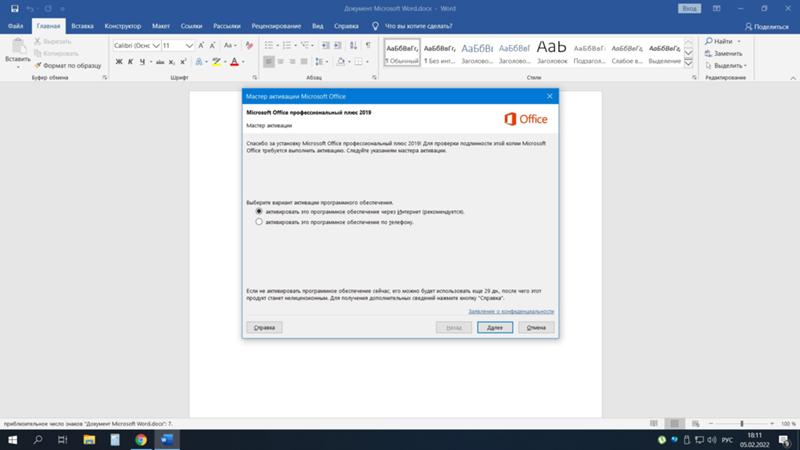This screenshot has width=800, height=450.
Task: Show paragraph marks with pilcrow icon
Action: point(368,45)
